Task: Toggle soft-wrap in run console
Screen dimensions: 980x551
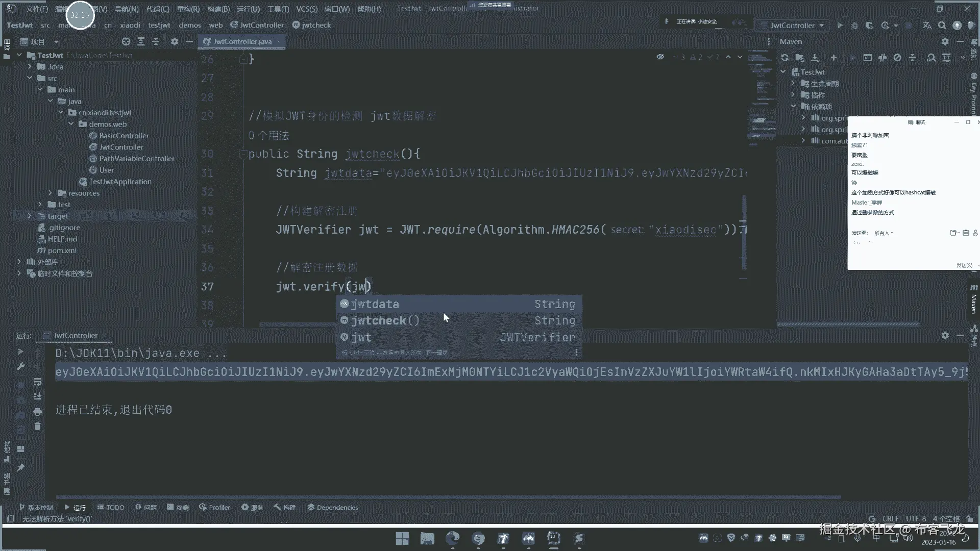Action: pyautogui.click(x=37, y=382)
